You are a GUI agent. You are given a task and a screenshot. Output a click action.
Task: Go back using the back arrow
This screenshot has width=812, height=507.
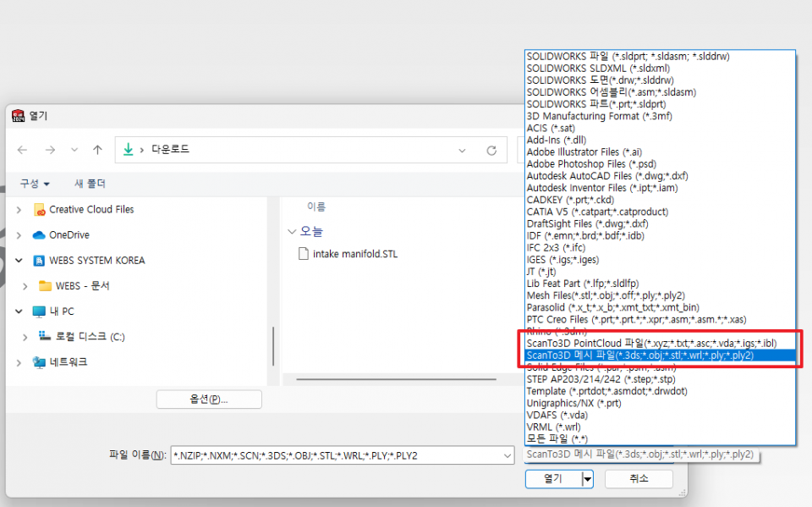point(22,151)
